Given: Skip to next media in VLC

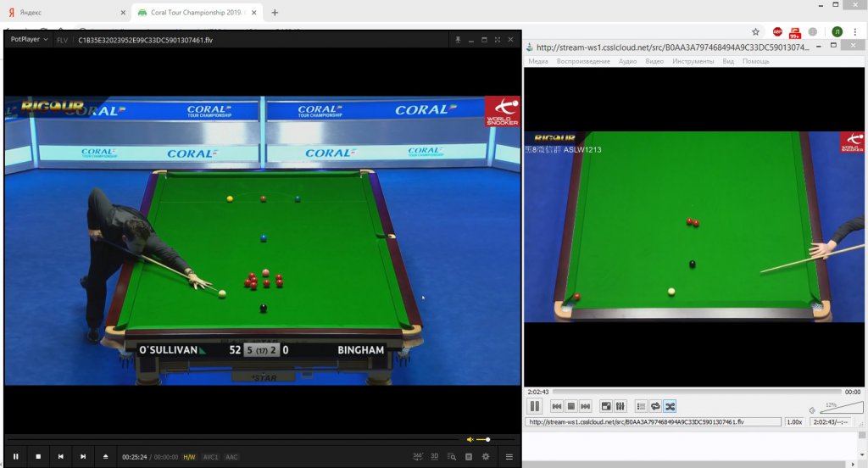Looking at the screenshot, I should 586,406.
